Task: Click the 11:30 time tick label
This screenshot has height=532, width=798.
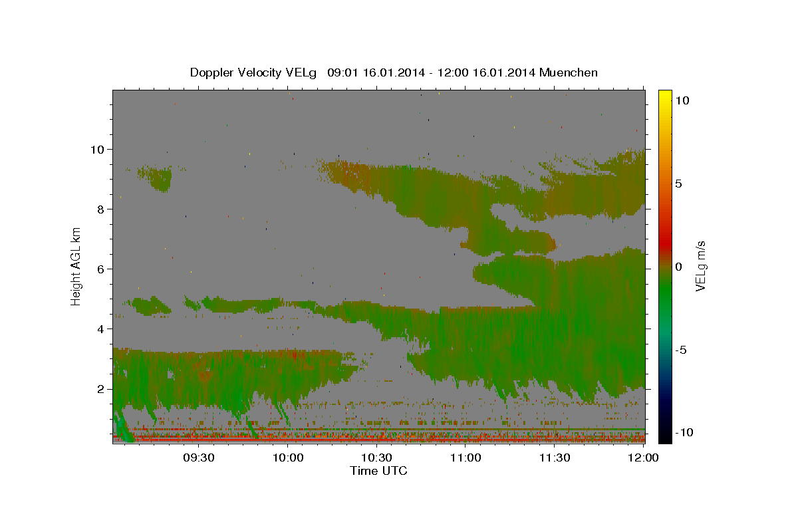Action: coord(555,458)
